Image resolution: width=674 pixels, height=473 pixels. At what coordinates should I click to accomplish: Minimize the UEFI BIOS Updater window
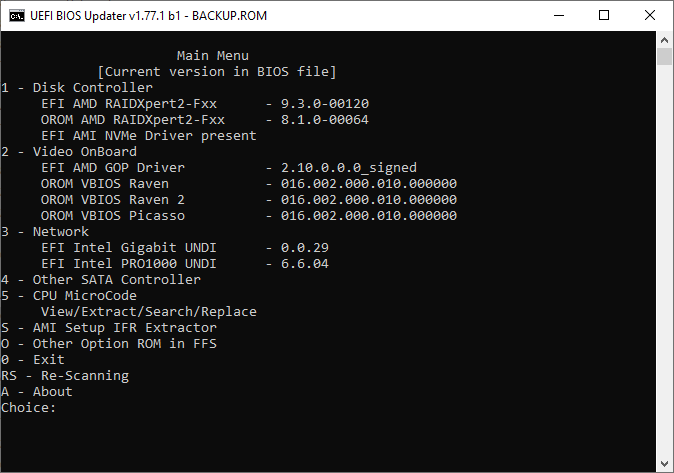click(557, 15)
